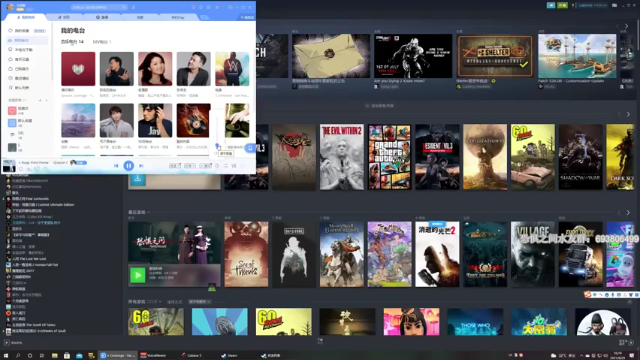Switch to the MV电台 tab
Viewport: 640px width, 360px height.
(x=102, y=42)
